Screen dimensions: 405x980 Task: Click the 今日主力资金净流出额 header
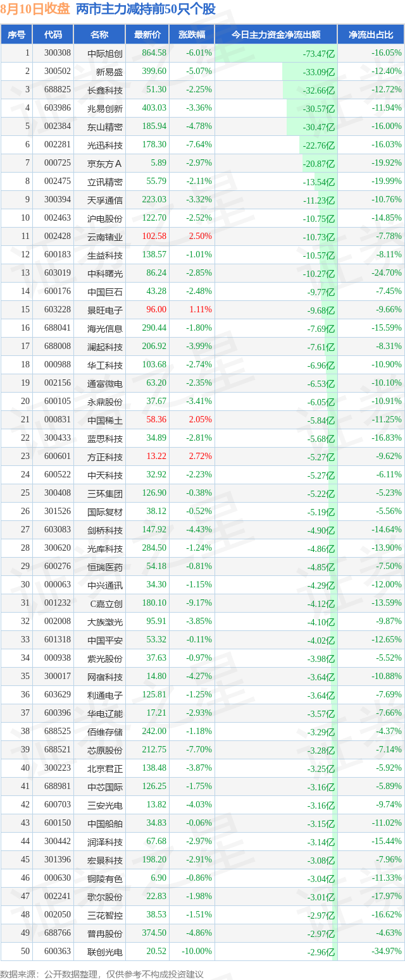point(276,35)
